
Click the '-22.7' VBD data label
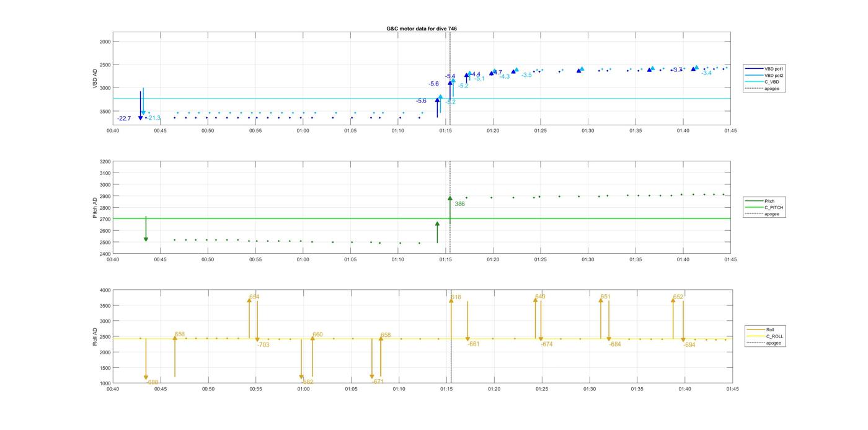coord(124,119)
